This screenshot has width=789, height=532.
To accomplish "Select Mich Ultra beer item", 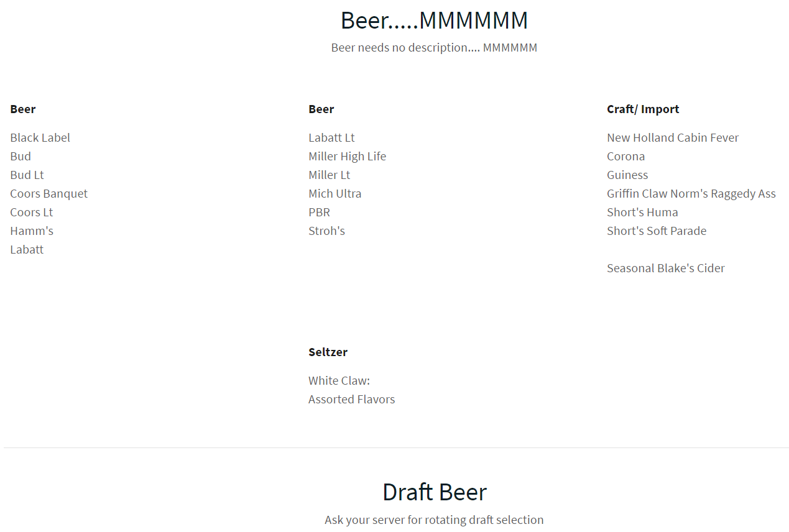I will [335, 194].
